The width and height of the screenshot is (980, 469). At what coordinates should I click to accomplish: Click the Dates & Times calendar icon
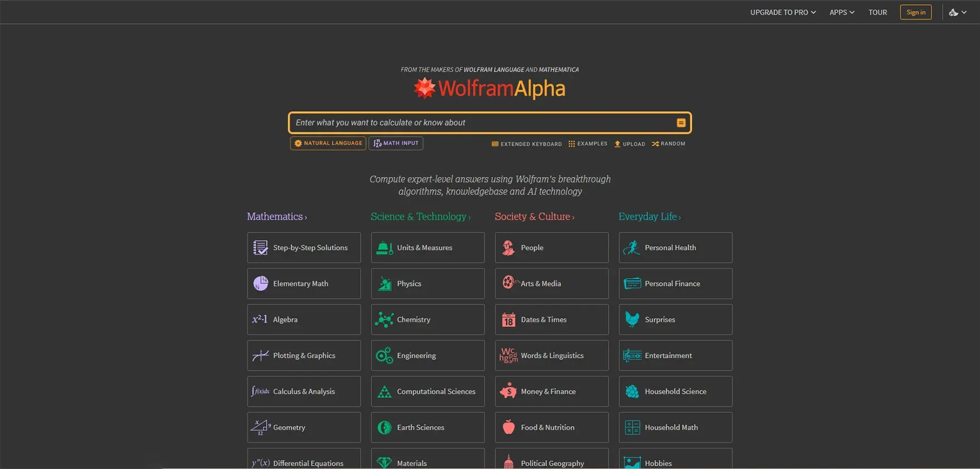point(508,319)
